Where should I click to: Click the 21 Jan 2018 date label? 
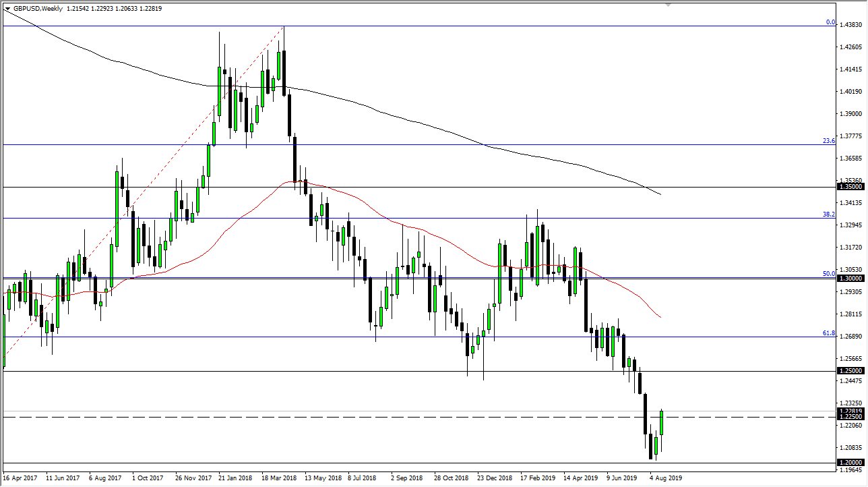[236, 478]
